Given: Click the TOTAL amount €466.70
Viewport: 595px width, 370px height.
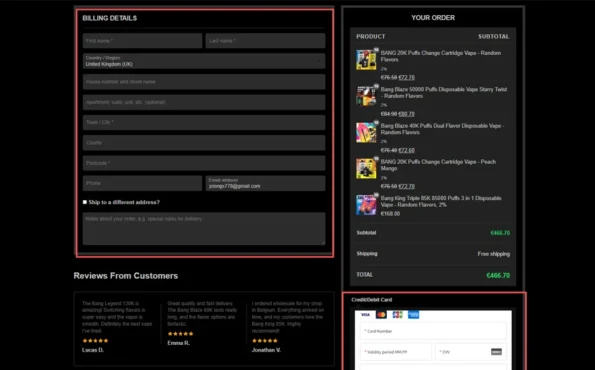Looking at the screenshot, I should click(x=498, y=276).
